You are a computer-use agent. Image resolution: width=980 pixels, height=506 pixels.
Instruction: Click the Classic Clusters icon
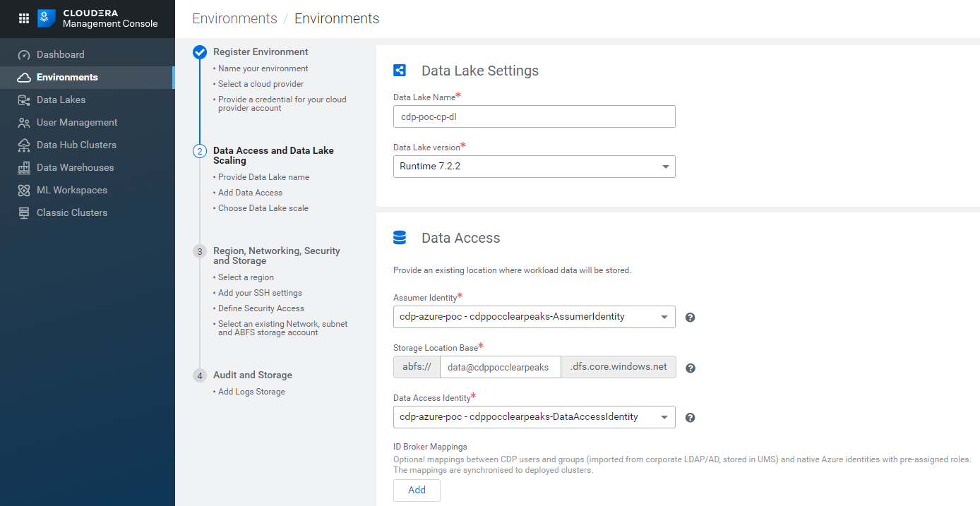(24, 213)
